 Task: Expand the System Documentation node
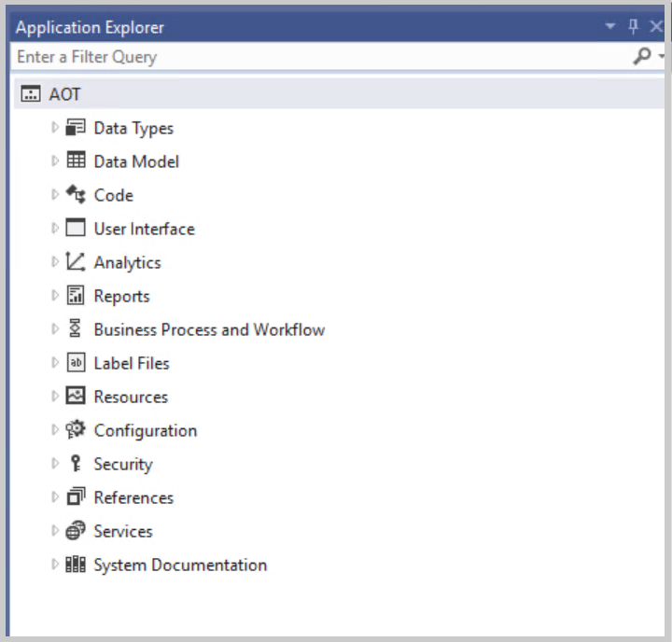pos(55,564)
